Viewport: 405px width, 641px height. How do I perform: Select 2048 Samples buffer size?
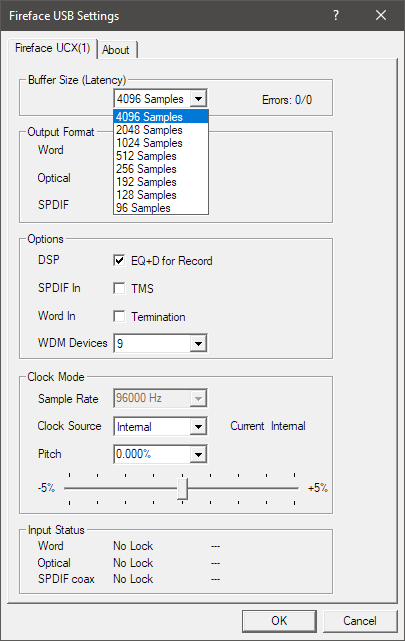click(161, 130)
